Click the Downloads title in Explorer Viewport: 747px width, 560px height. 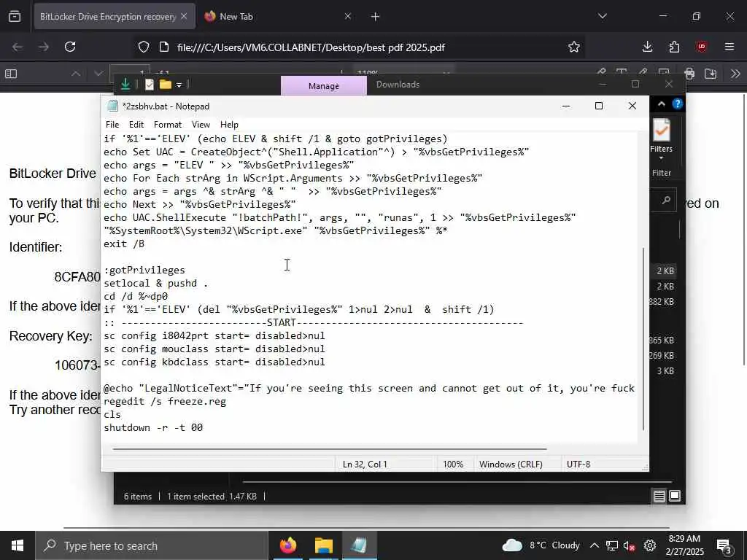pos(398,85)
